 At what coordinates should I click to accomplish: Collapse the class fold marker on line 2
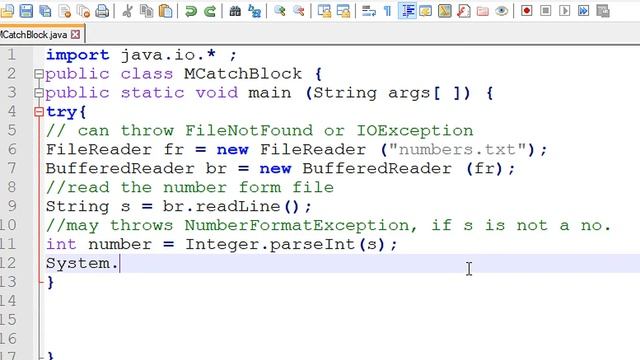pyautogui.click(x=39, y=74)
